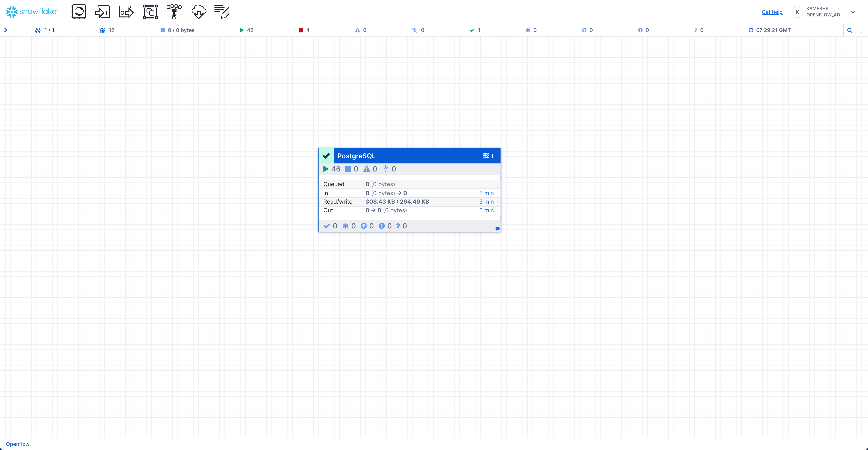Select the Process Group toolbar icon
Screen dimensions: 868x450
150,12
